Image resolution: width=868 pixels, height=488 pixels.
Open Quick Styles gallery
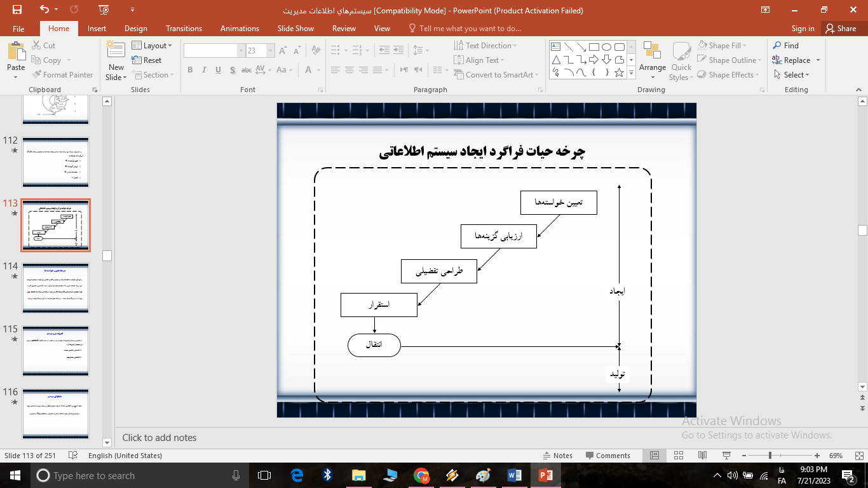pos(681,60)
